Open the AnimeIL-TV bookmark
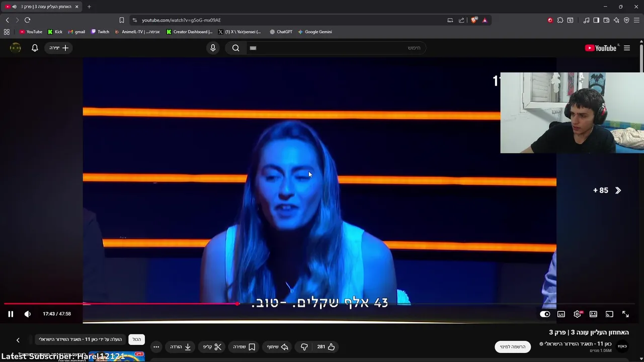The width and height of the screenshot is (644, 362). pos(137,32)
